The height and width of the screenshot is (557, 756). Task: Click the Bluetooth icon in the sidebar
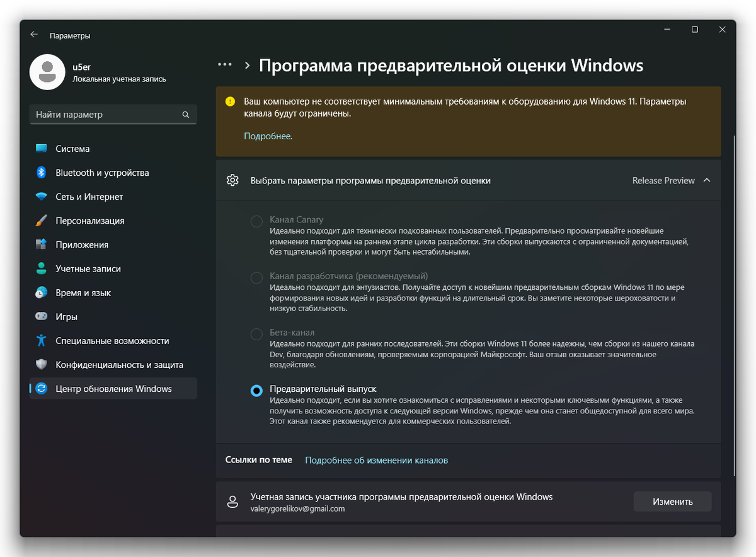42,173
